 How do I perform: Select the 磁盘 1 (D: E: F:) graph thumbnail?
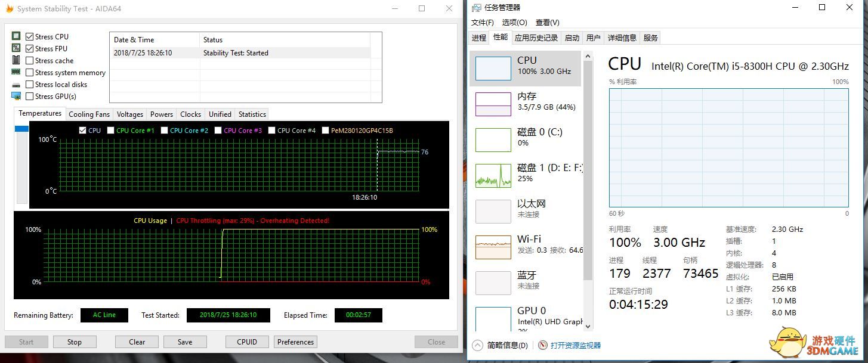click(493, 176)
